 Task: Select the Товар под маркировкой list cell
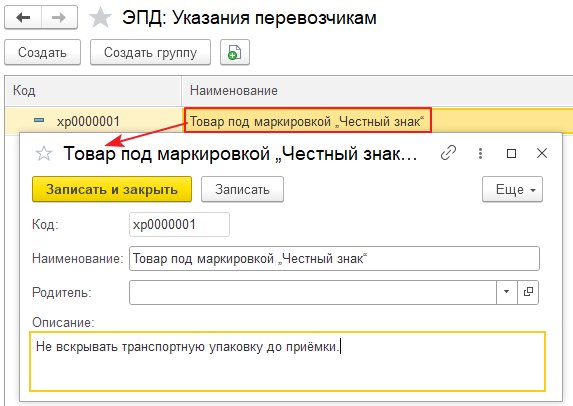pos(307,121)
